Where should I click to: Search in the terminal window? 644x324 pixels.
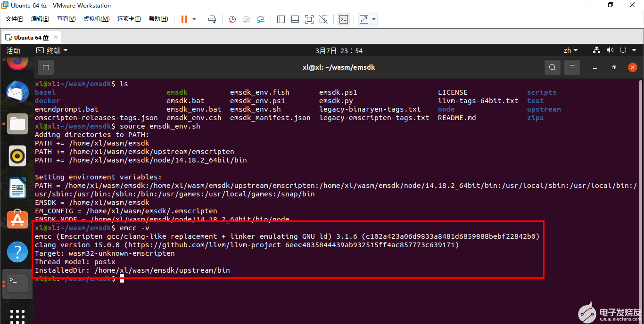[x=553, y=67]
